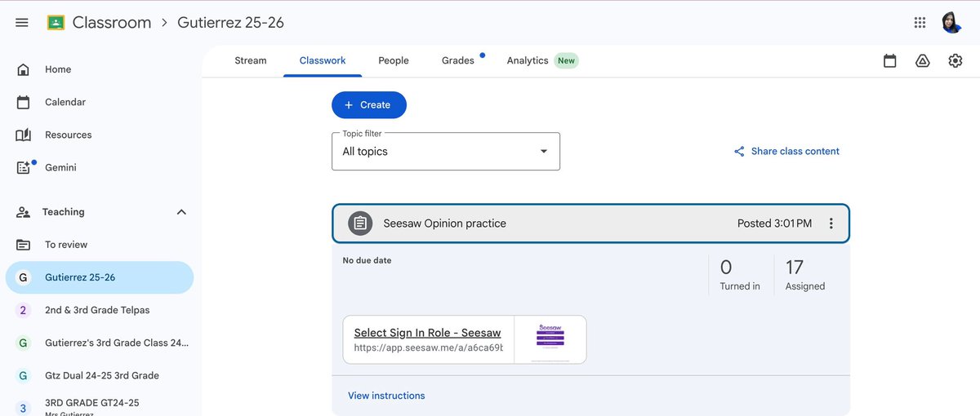Open the class Drive folder icon
The width and height of the screenshot is (980, 416).
coord(923,60)
